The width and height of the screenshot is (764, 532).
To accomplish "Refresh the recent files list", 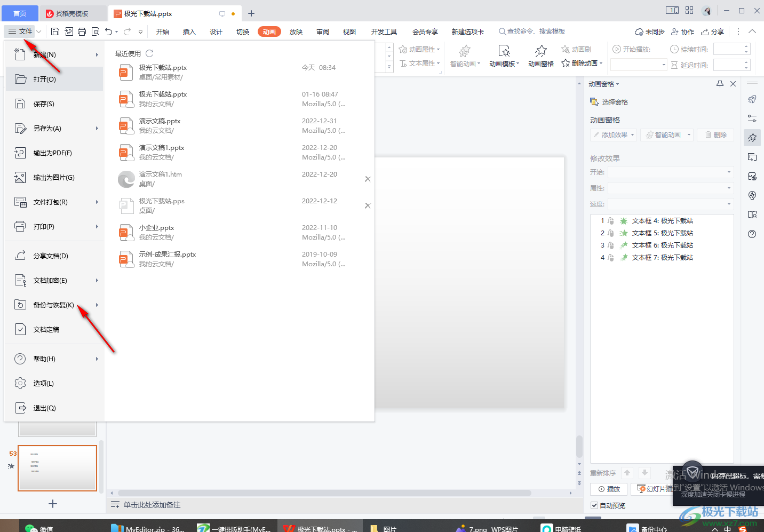I will 149,53.
